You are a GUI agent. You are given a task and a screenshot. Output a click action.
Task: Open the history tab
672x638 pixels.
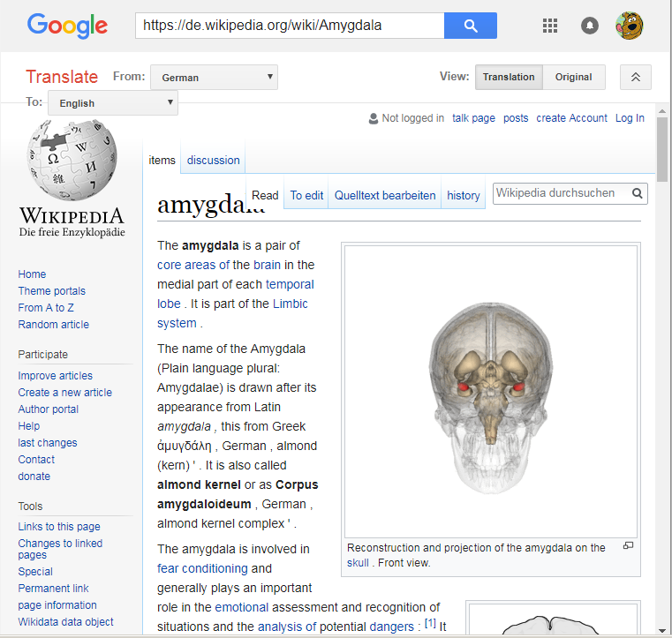(x=464, y=195)
